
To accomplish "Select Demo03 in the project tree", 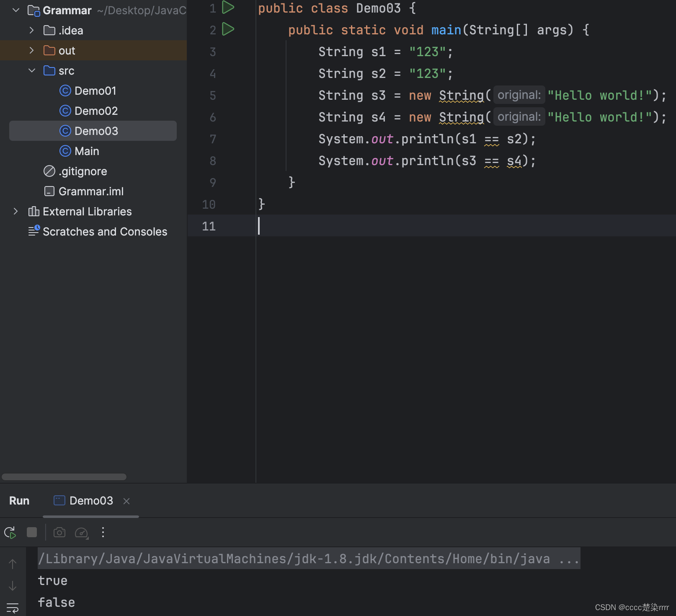I will pos(93,131).
